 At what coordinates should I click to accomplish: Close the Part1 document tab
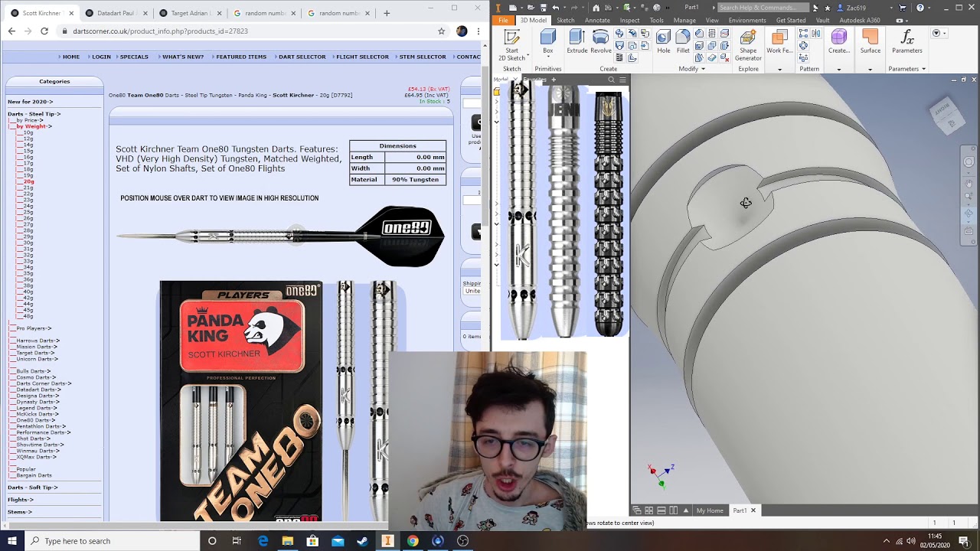(753, 510)
